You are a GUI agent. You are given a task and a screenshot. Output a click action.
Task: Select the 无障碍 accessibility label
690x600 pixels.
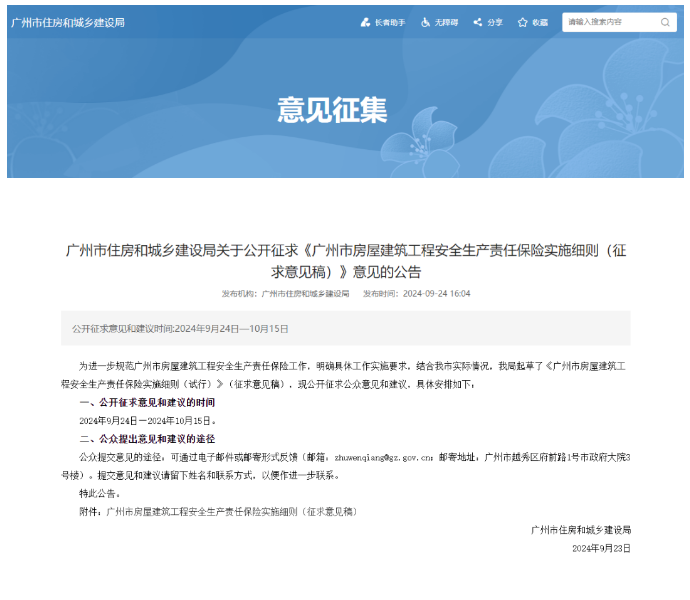tap(446, 22)
